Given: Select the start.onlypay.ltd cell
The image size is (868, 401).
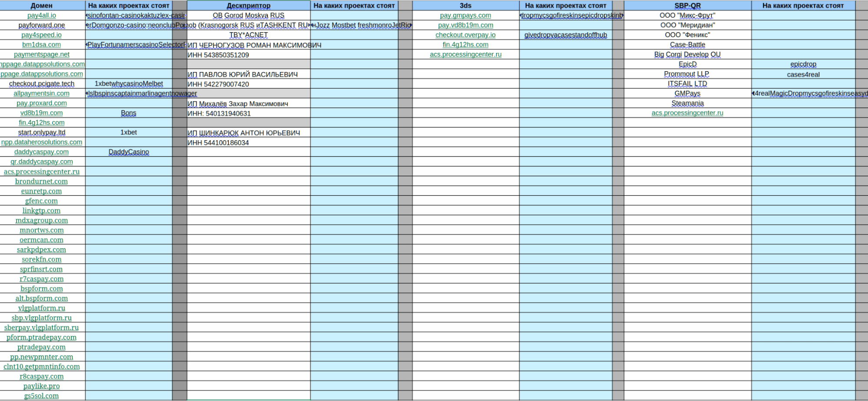Looking at the screenshot, I should [42, 133].
